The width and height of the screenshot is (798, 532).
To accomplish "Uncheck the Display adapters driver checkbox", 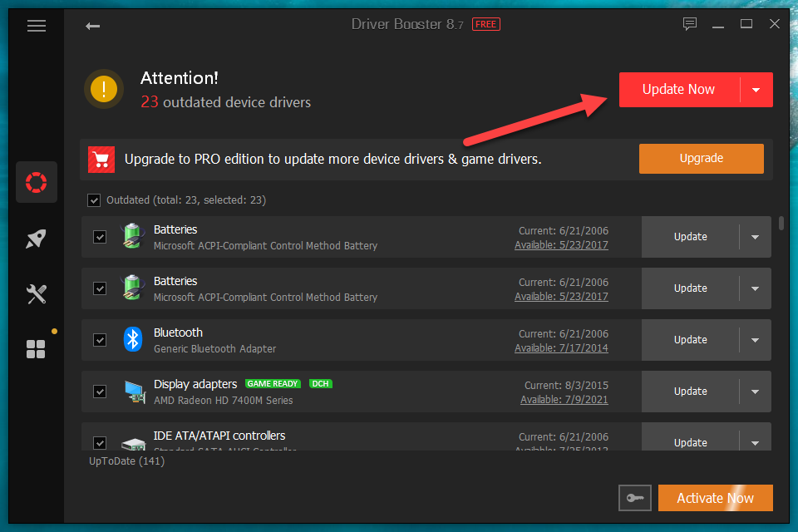I will pos(100,392).
